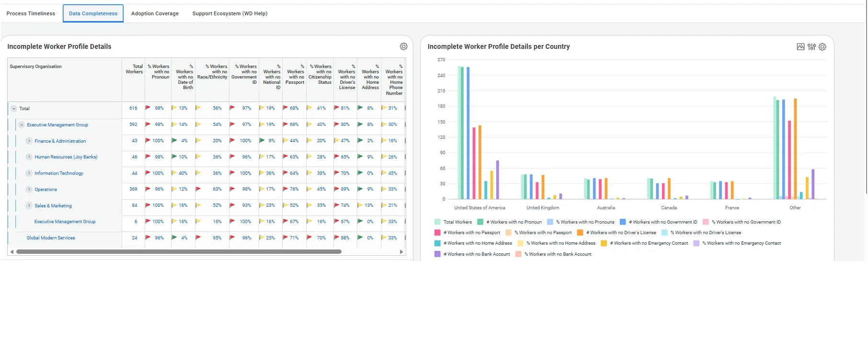Image resolution: width=868 pixels, height=340 pixels.
Task: Click United Kingdom axis label
Action: [543, 208]
